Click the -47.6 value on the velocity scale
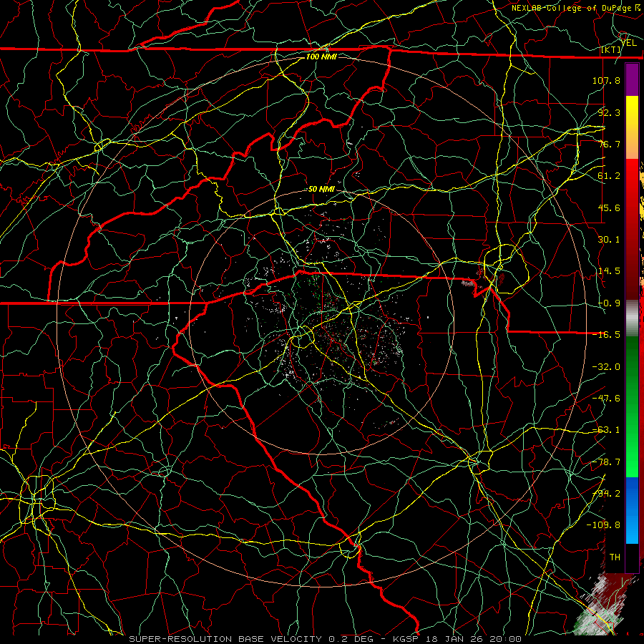Viewport: 644px width, 644px height. (606, 399)
